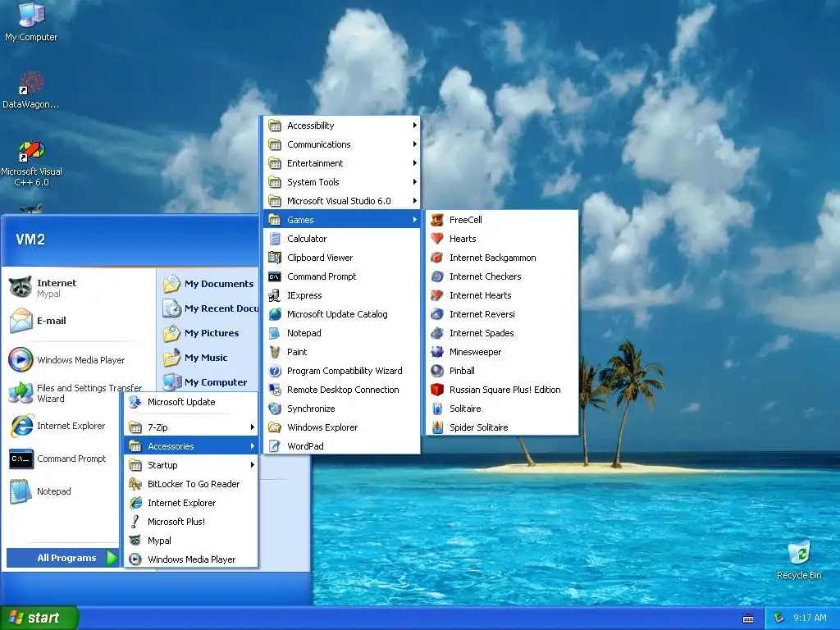Open Internet Reversi icon

point(437,314)
